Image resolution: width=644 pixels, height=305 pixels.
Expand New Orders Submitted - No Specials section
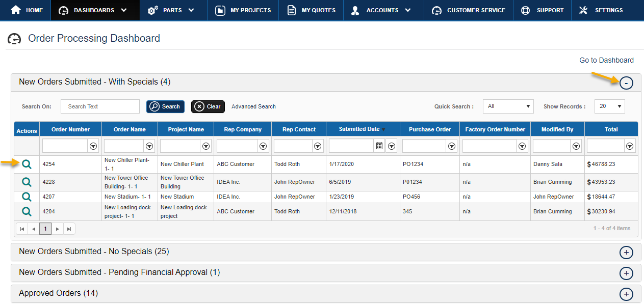pyautogui.click(x=626, y=252)
